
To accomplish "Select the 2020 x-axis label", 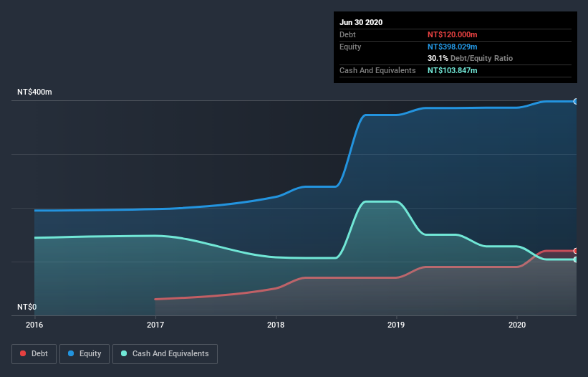I will [x=517, y=325].
